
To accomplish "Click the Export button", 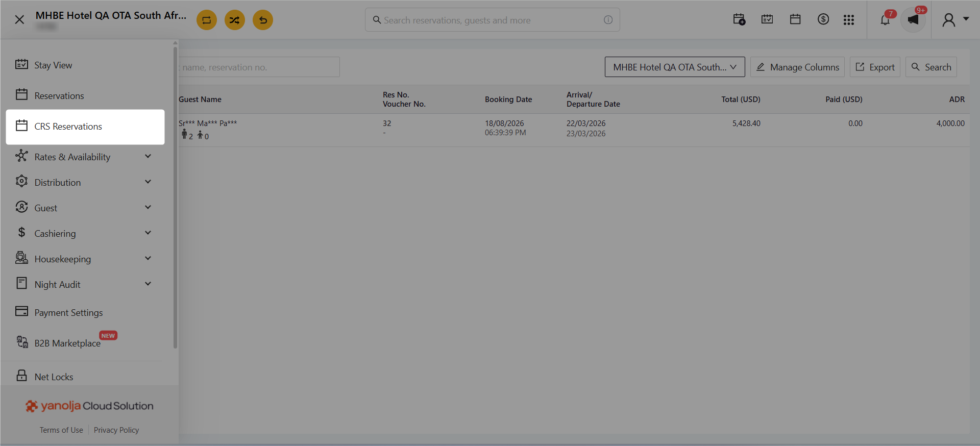I will click(x=875, y=67).
